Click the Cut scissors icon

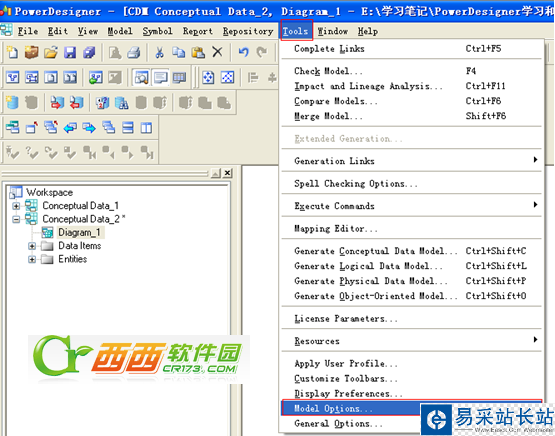pyautogui.click(x=160, y=52)
